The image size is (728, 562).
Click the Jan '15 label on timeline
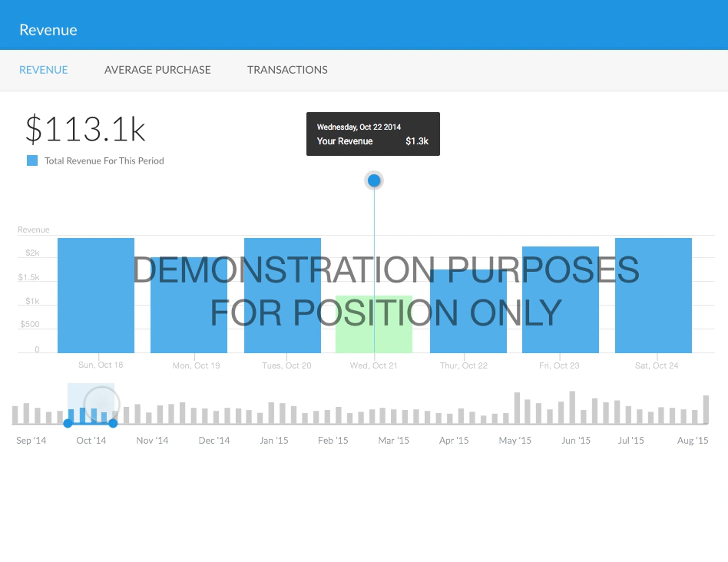274,440
